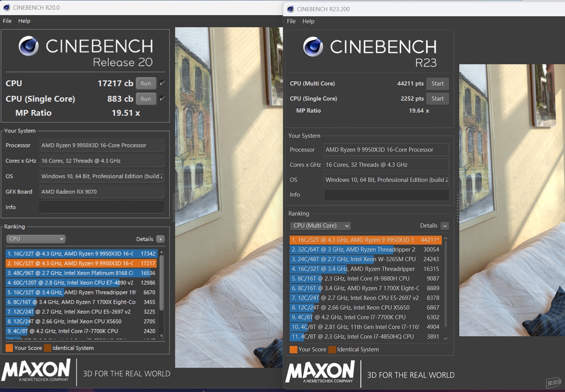Click the Cinebench R23 sphere logo
Image resolution: width=565 pixels, height=392 pixels.
[x=313, y=47]
